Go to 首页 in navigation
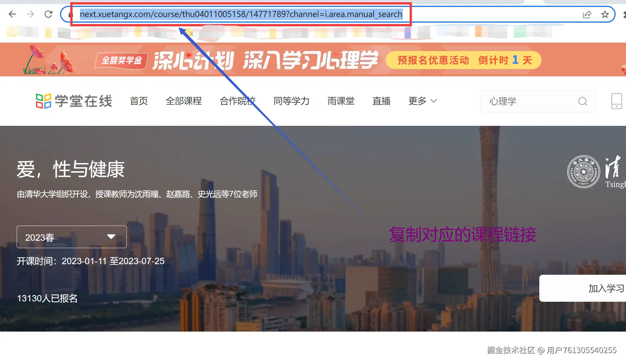 (x=139, y=101)
